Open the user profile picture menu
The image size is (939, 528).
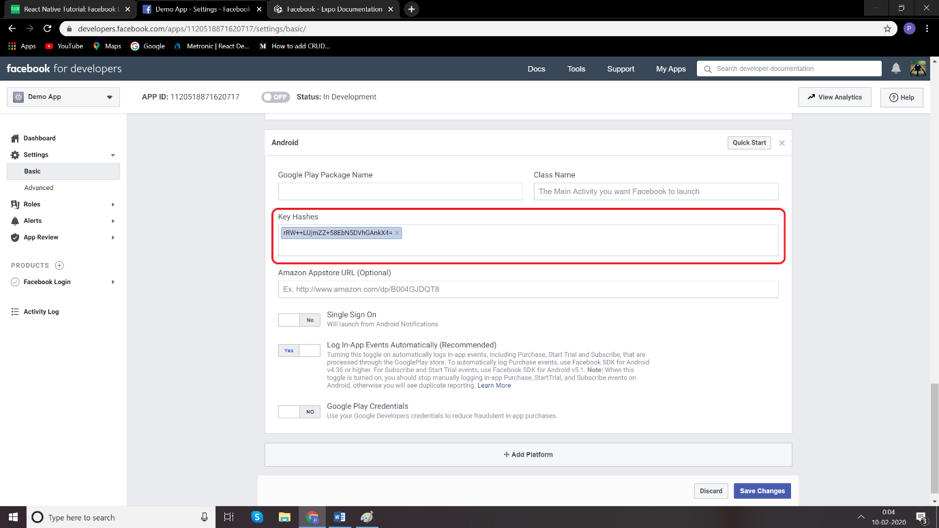click(x=917, y=68)
